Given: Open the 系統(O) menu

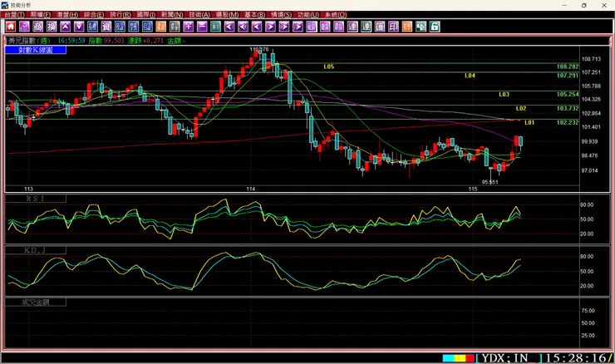Looking at the screenshot, I should pos(335,15).
